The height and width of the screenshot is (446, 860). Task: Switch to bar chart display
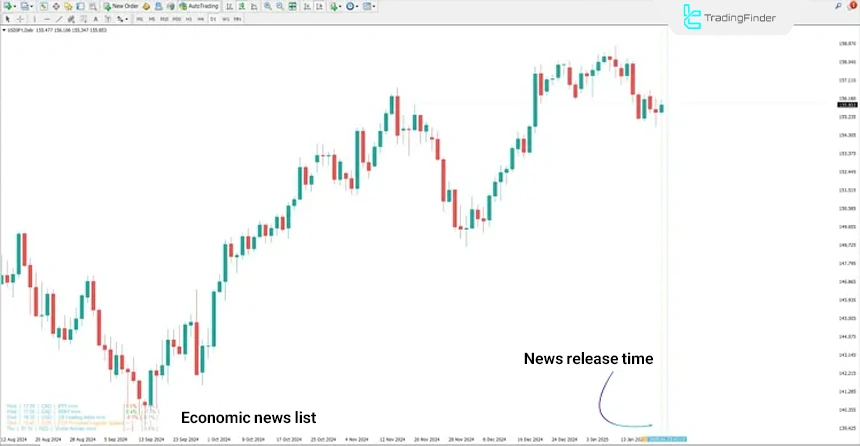229,7
